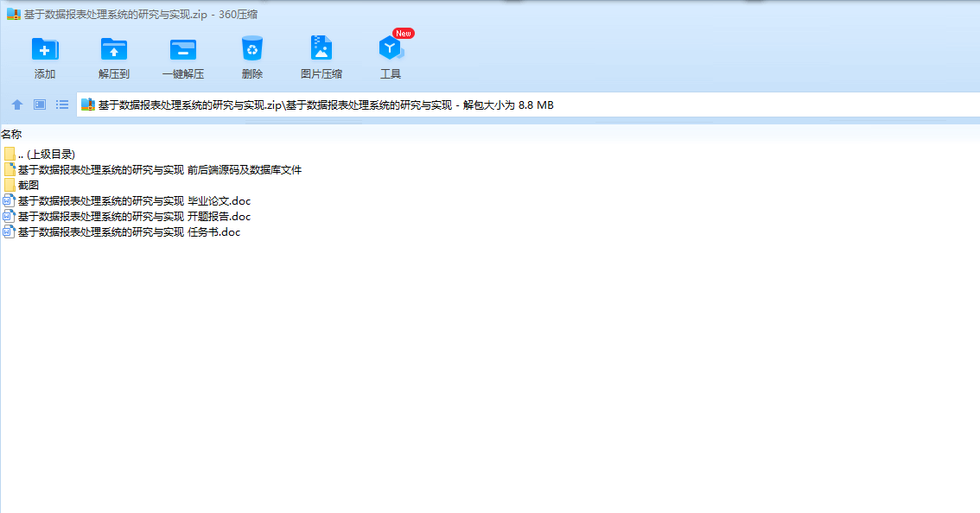Image resolution: width=980 pixels, height=513 pixels.
Task: Click the folder icon of 上级目录
Action: click(10, 154)
